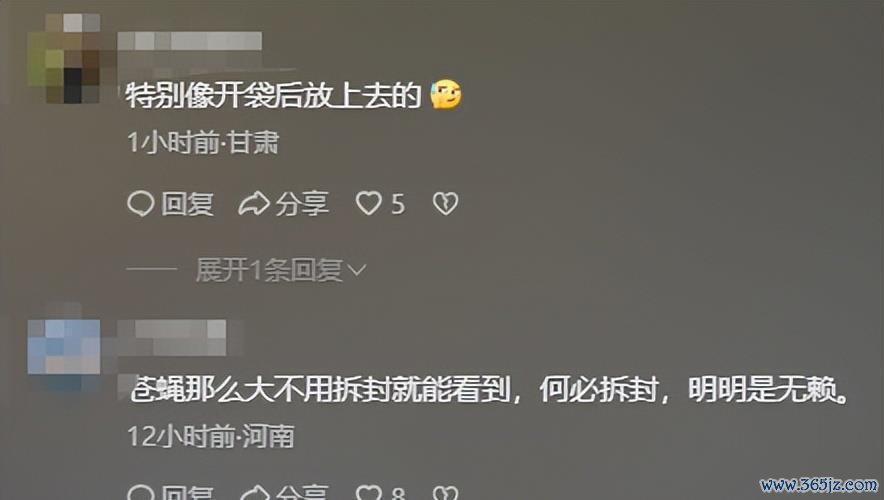Click the 分享 text under first comment
884x500 pixels.
pyautogui.click(x=302, y=203)
